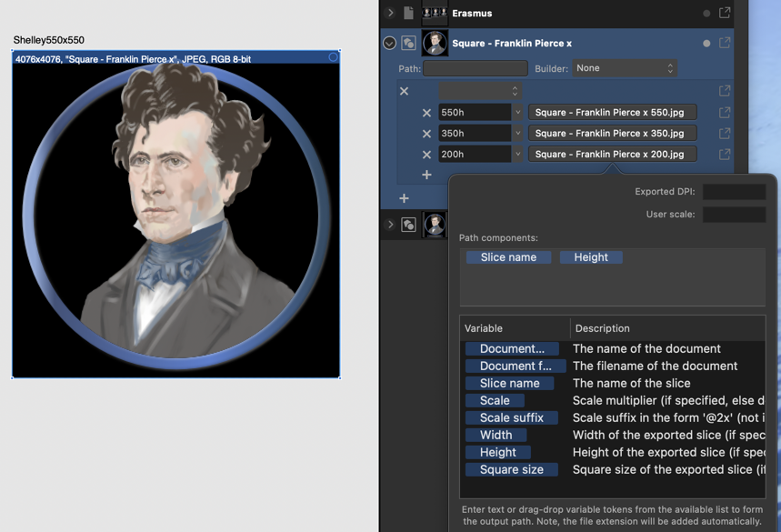The width and height of the screenshot is (781, 532).
Task: Export the Erasmus slice via its export icon
Action: pyautogui.click(x=725, y=13)
